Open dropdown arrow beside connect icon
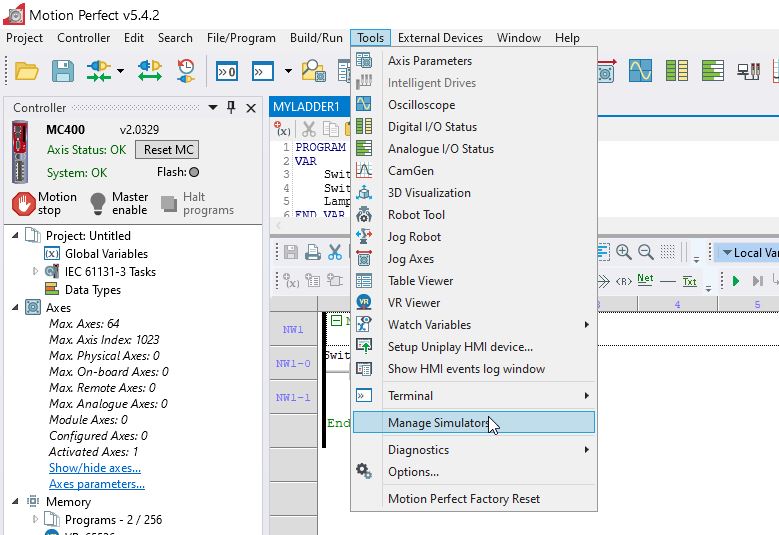Viewport: 779px width, 535px height. 121,71
